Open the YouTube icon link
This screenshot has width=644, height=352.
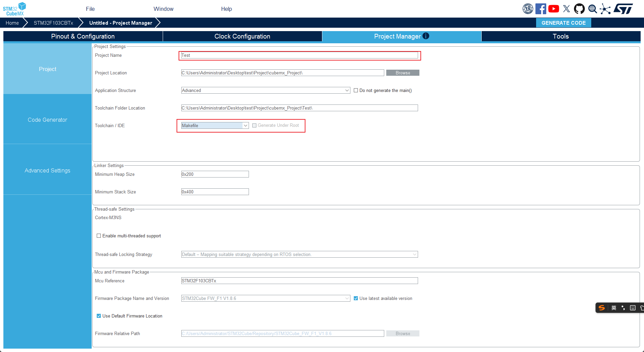coord(553,9)
